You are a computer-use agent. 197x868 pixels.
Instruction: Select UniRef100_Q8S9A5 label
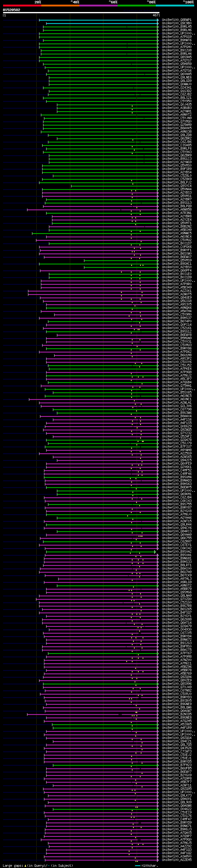(x=176, y=57)
